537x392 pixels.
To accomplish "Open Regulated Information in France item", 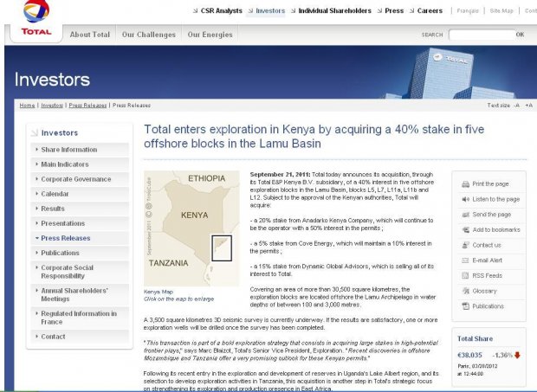I will click(x=80, y=318).
